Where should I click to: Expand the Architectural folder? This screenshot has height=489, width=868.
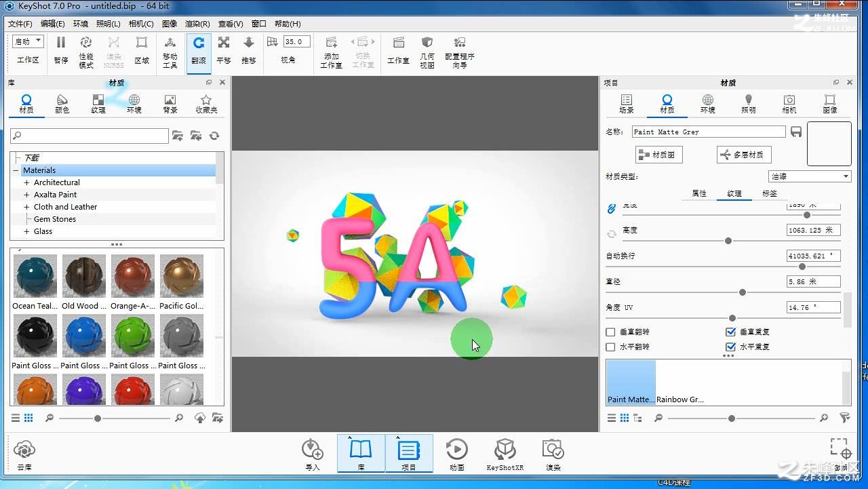coord(26,182)
